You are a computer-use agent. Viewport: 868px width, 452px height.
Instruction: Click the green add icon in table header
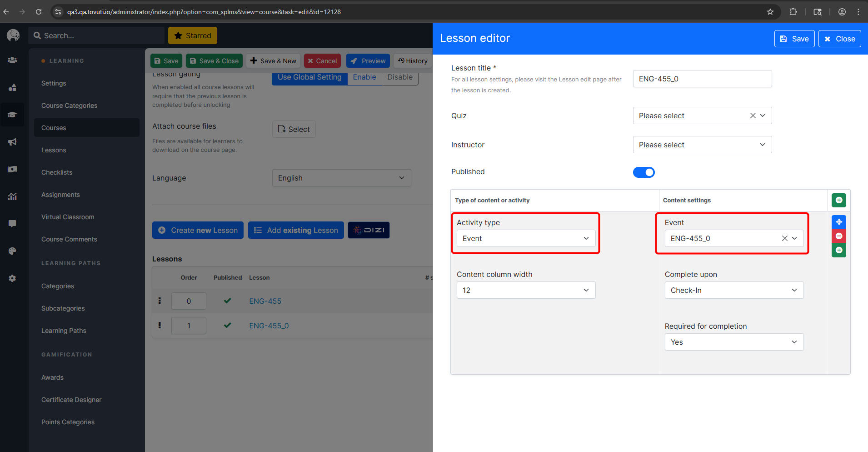[x=839, y=200]
